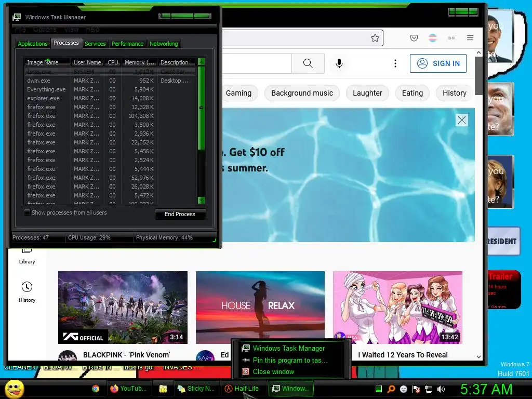Click the YouTube search magnifier button

(x=308, y=63)
